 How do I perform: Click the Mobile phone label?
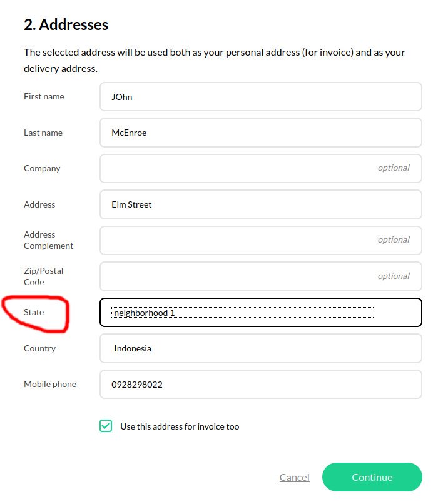coord(50,384)
